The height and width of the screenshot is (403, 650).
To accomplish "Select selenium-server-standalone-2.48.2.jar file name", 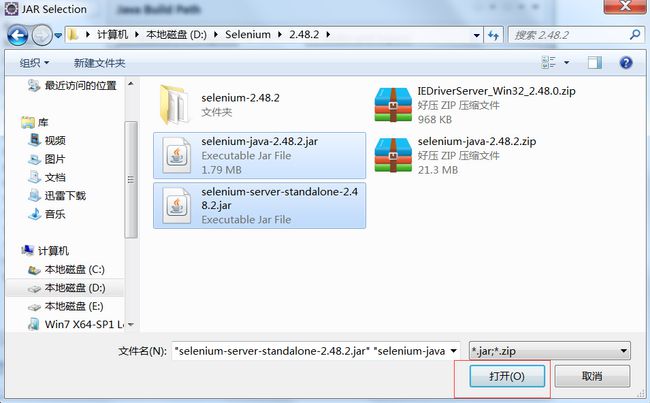I will point(279,198).
